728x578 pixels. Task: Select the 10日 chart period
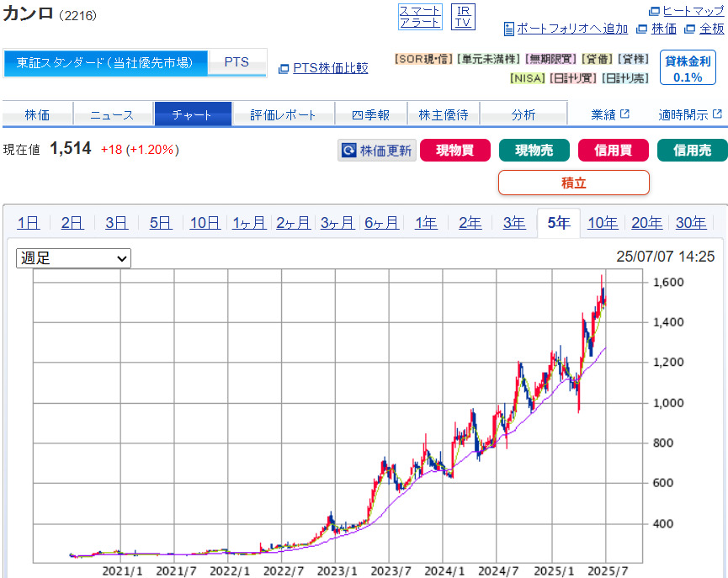(x=205, y=223)
